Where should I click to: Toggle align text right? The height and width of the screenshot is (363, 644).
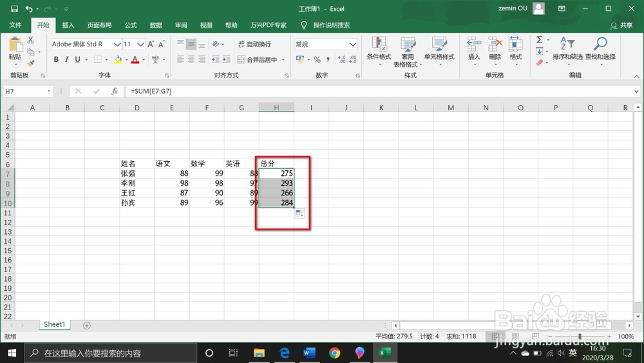click(202, 59)
